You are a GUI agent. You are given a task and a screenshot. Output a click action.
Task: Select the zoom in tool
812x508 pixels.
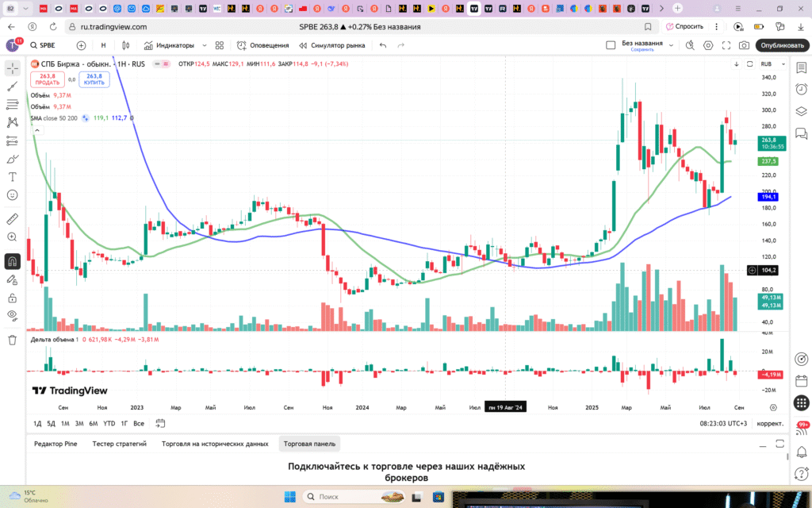click(x=13, y=237)
